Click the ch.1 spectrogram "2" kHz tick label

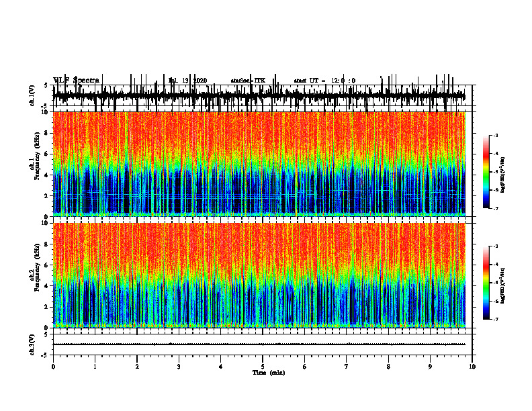[x=46, y=196]
